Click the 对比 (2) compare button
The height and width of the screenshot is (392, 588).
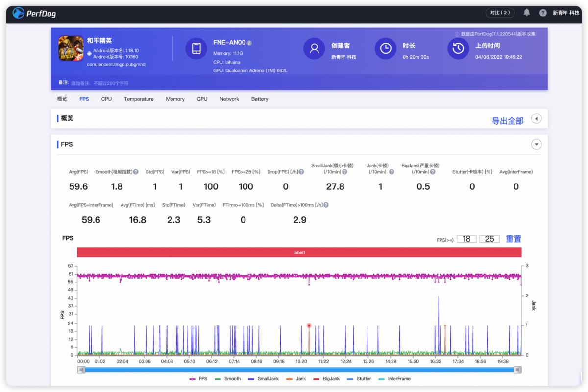click(x=500, y=13)
